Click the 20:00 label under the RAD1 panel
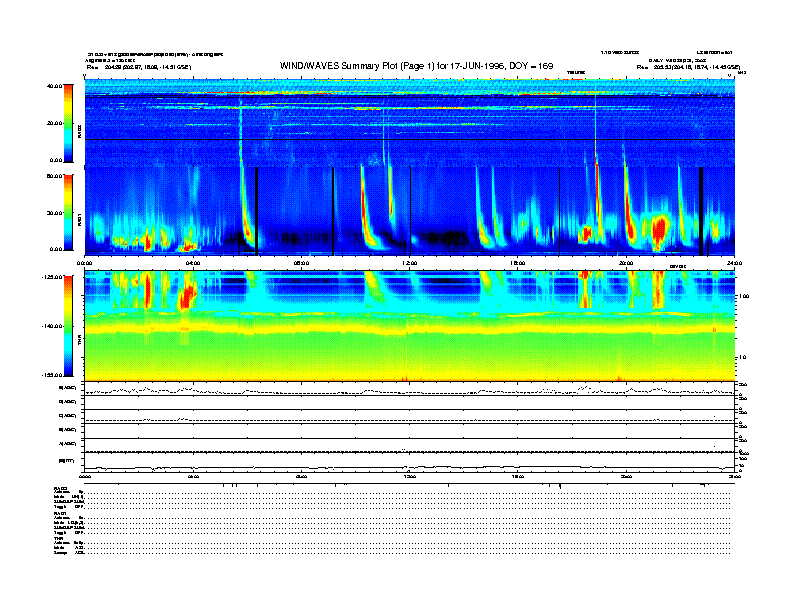 point(626,263)
